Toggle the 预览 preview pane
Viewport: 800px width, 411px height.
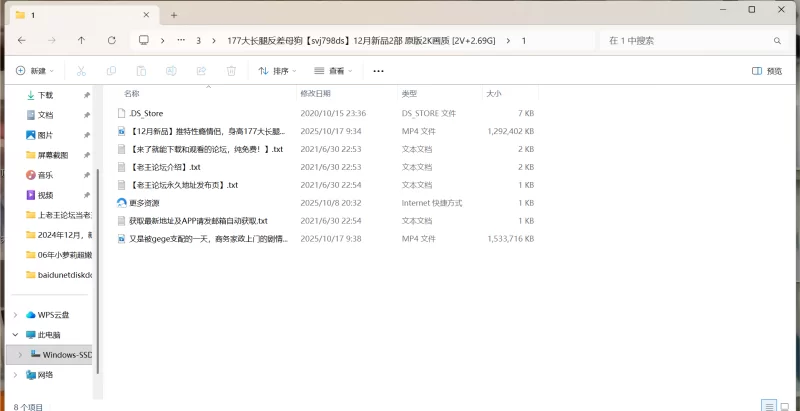point(767,71)
